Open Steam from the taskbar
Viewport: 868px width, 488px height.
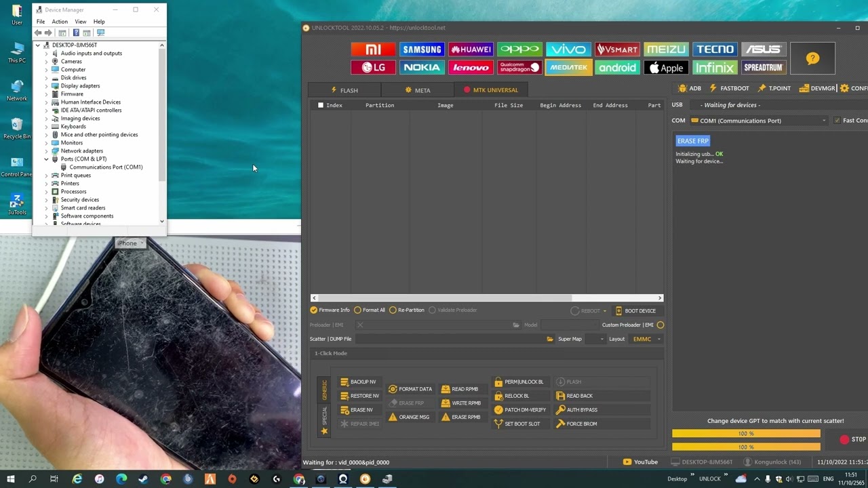[x=143, y=479]
